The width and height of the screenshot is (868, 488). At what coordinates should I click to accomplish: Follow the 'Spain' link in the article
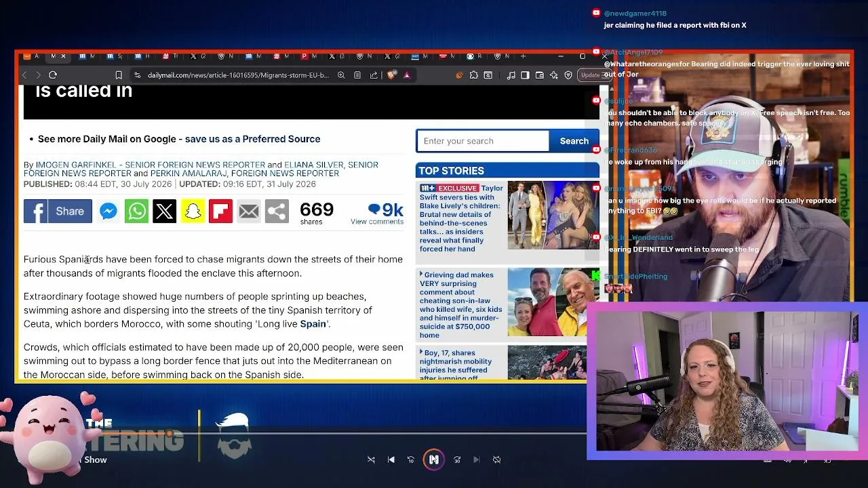tap(313, 324)
